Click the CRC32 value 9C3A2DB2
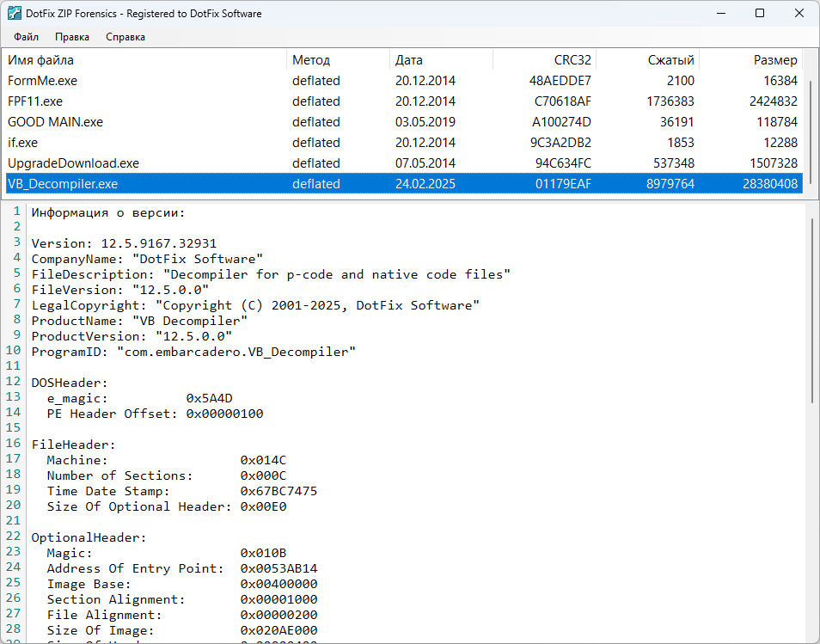Image resolution: width=820 pixels, height=644 pixels. (x=560, y=142)
